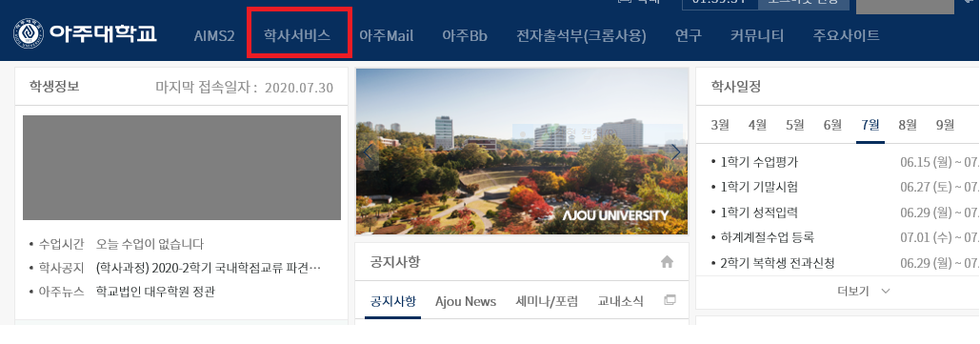
Task: Select 6월 in academic calendar
Action: coord(832,125)
